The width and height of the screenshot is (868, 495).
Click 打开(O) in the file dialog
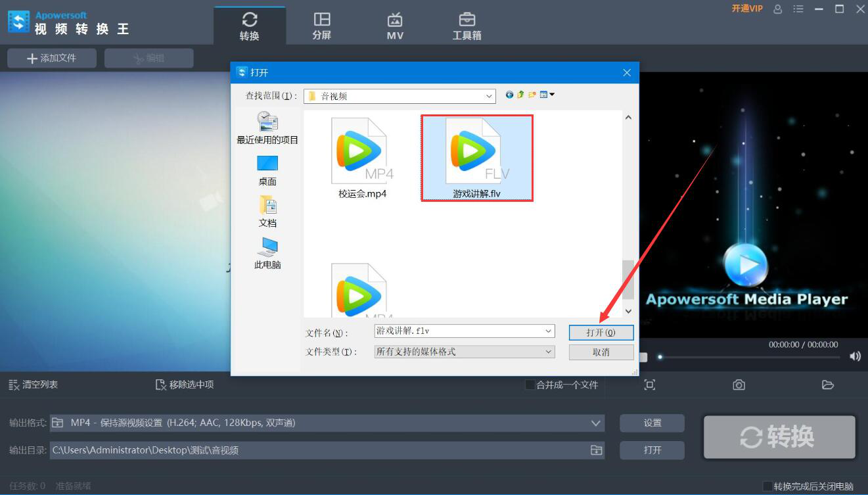coord(601,333)
